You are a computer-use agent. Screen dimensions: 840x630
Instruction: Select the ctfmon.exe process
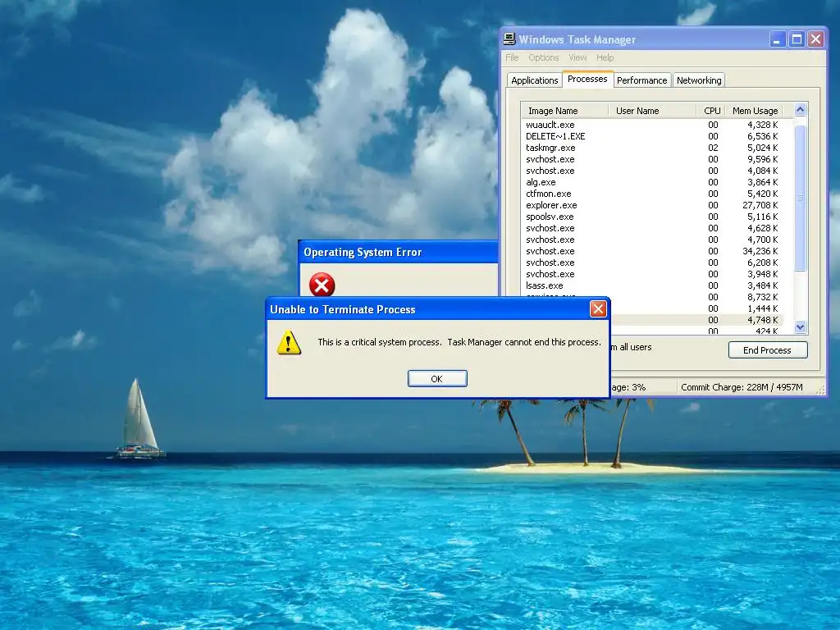(652, 194)
